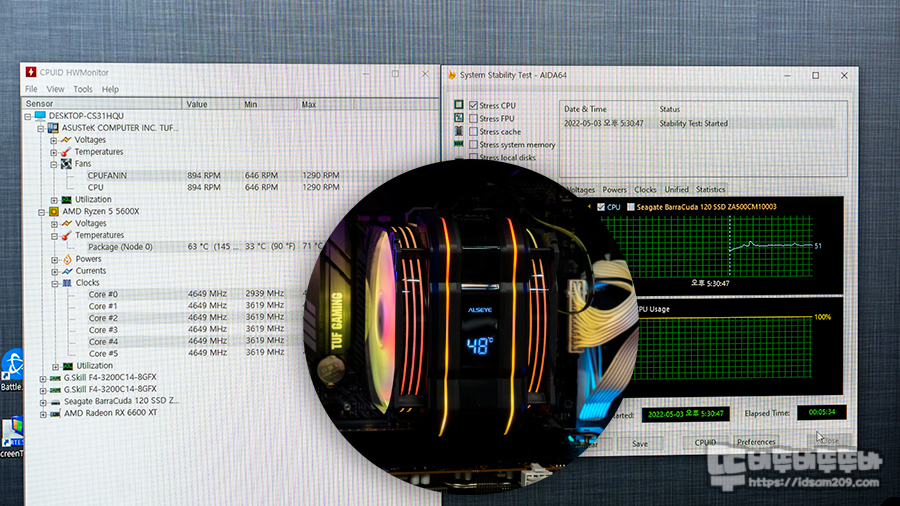Screen dimensions: 900x506
Task: Click the icon beside Stress FPU
Action: click(x=459, y=118)
